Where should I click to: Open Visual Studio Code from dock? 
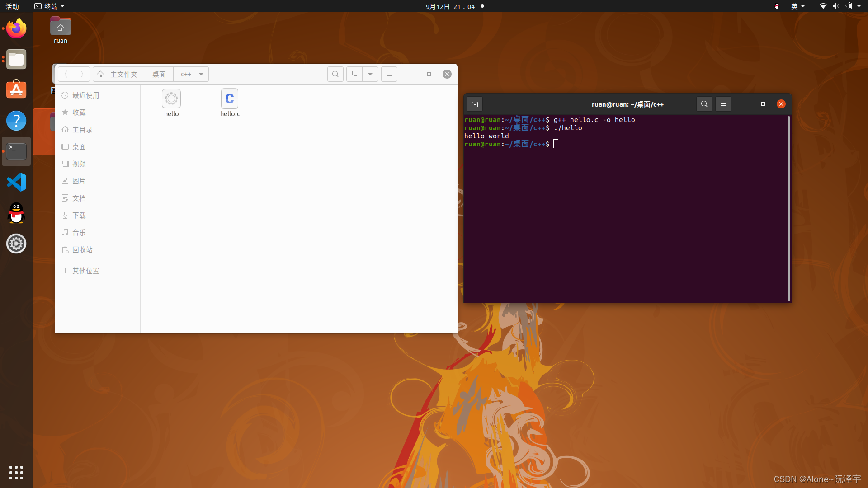coord(16,182)
